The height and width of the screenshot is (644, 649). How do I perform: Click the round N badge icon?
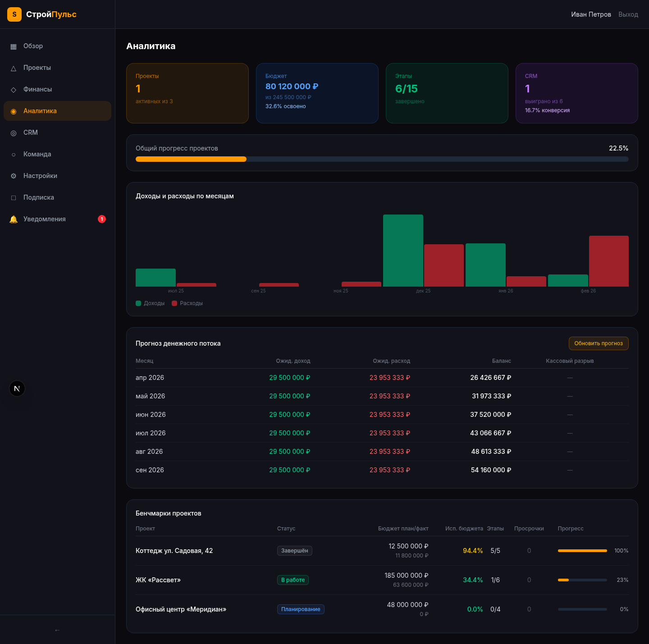(17, 388)
